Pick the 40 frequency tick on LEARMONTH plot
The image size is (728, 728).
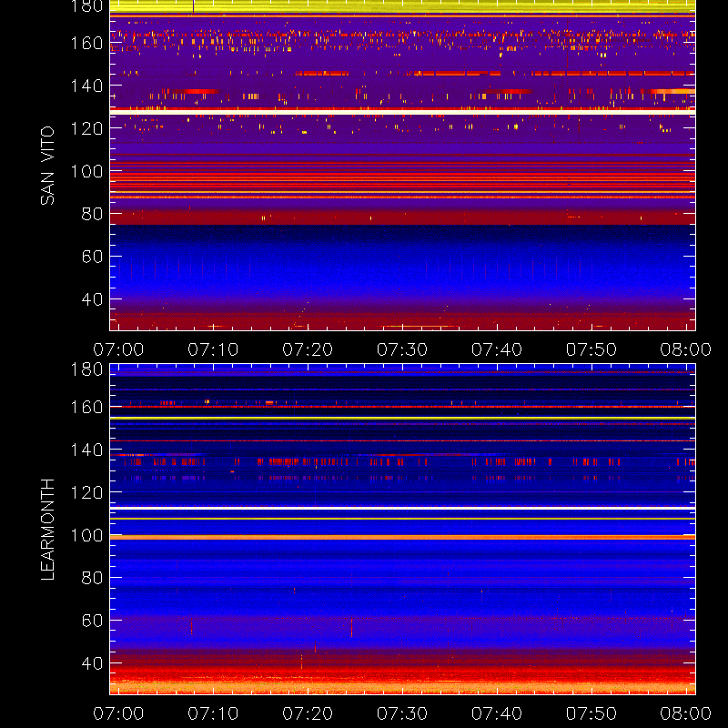pos(92,663)
